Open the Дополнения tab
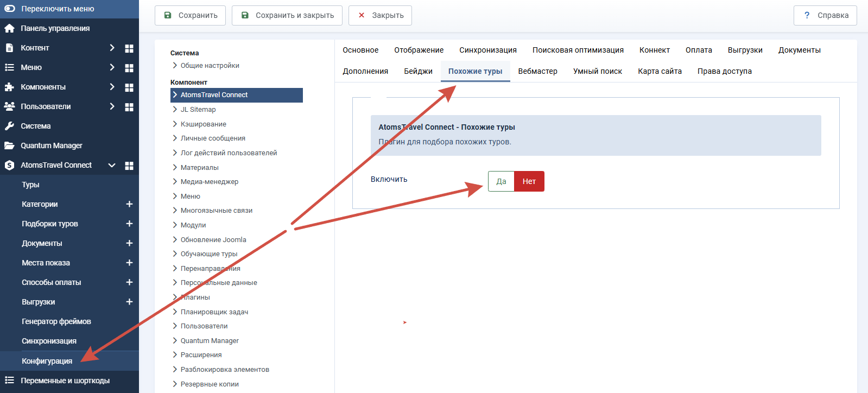 [365, 71]
